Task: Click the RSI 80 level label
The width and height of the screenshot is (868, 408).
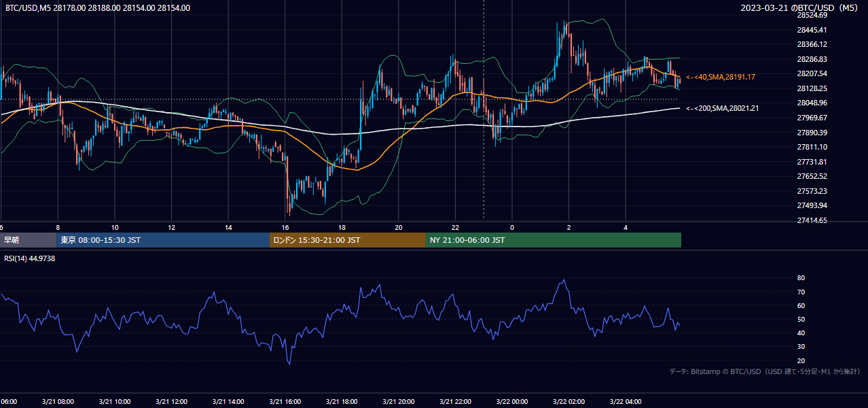Action: [x=801, y=278]
